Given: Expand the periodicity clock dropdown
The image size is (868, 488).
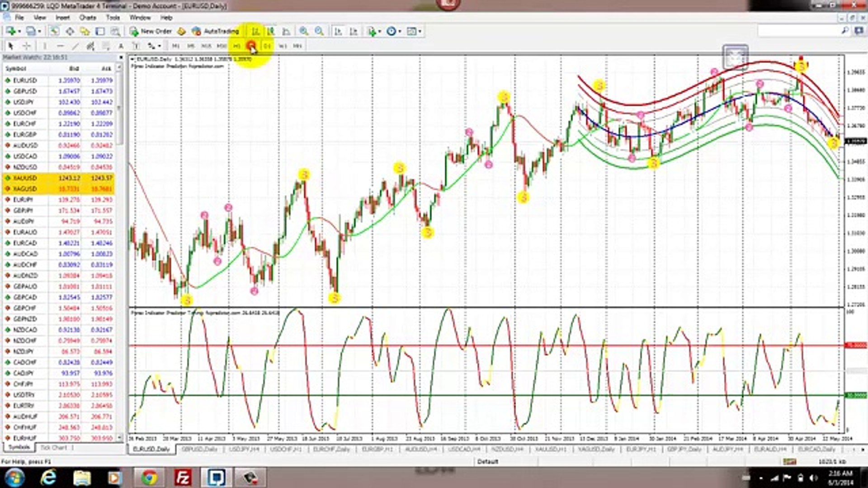Looking at the screenshot, I should (400, 32).
